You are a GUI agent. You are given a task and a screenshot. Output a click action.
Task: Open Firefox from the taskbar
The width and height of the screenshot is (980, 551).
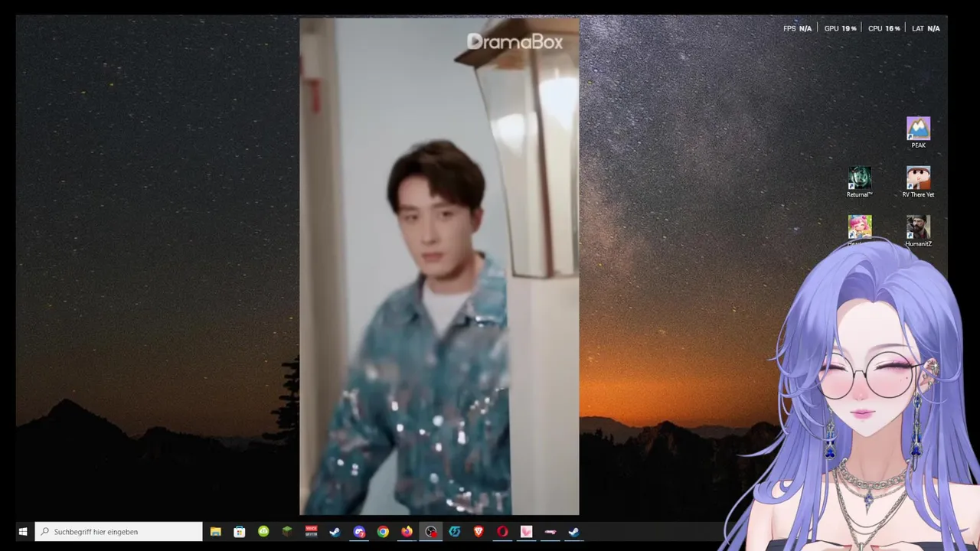pos(407,532)
